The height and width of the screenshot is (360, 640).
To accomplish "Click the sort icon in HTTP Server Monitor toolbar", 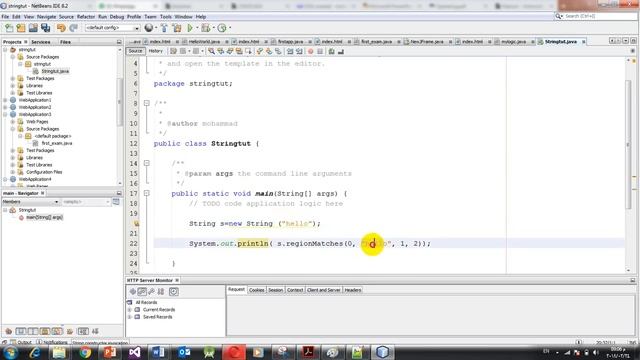I will tap(161, 291).
